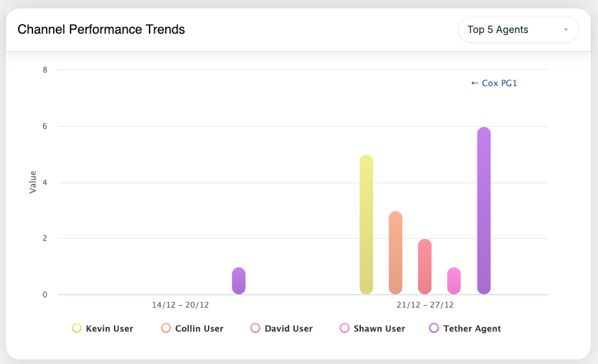Hide Tether Agent series via legend label
This screenshot has width=598, height=364.
[x=472, y=328]
